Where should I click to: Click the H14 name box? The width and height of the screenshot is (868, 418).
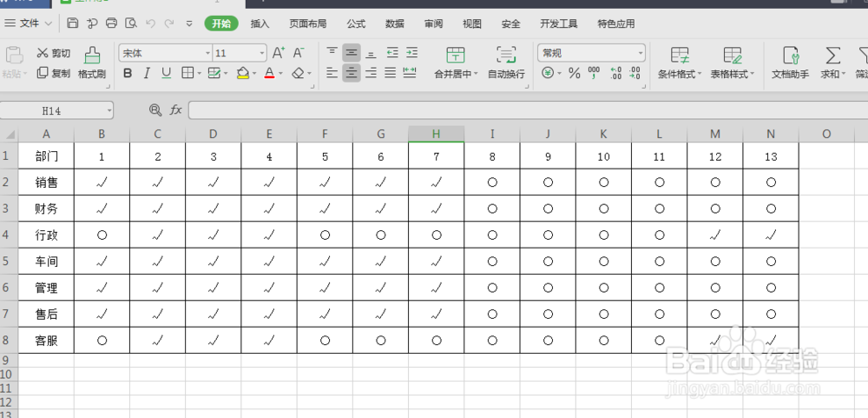(51, 110)
